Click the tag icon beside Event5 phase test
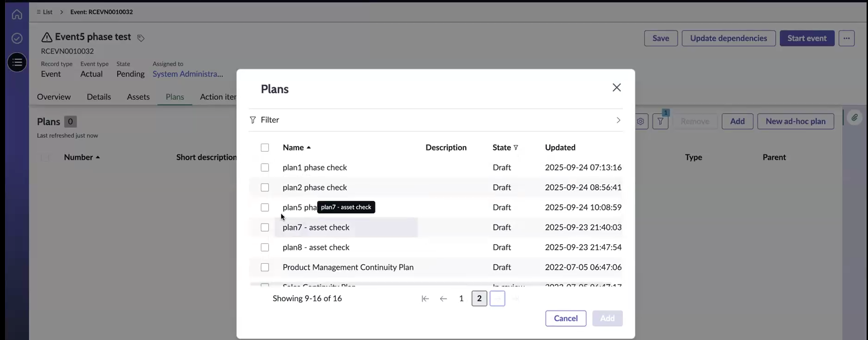 [x=141, y=38]
